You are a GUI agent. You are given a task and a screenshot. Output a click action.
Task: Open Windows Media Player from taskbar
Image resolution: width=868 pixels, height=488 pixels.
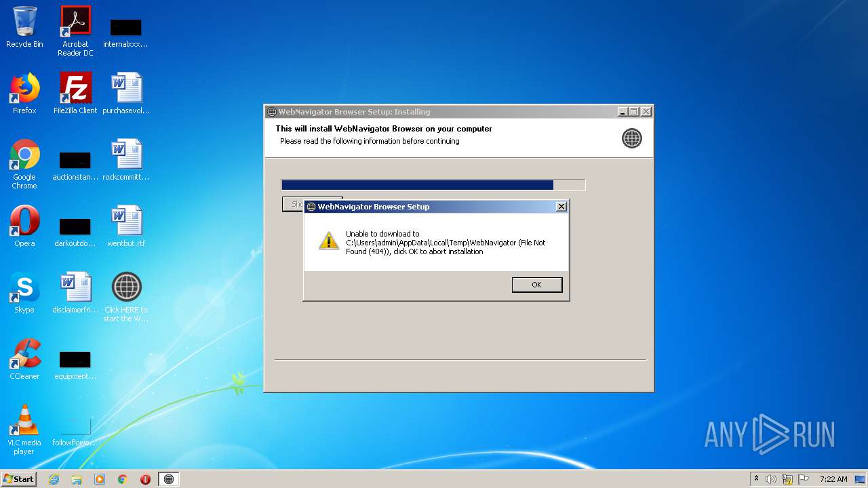click(100, 479)
